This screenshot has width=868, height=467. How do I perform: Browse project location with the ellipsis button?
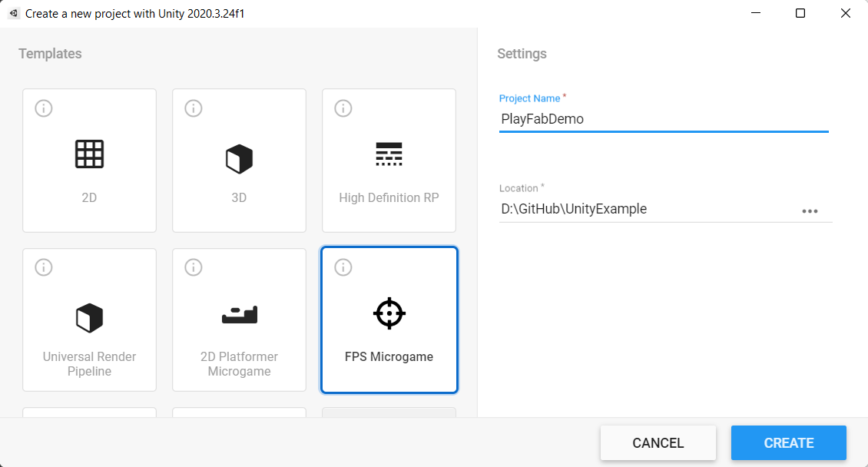click(810, 210)
